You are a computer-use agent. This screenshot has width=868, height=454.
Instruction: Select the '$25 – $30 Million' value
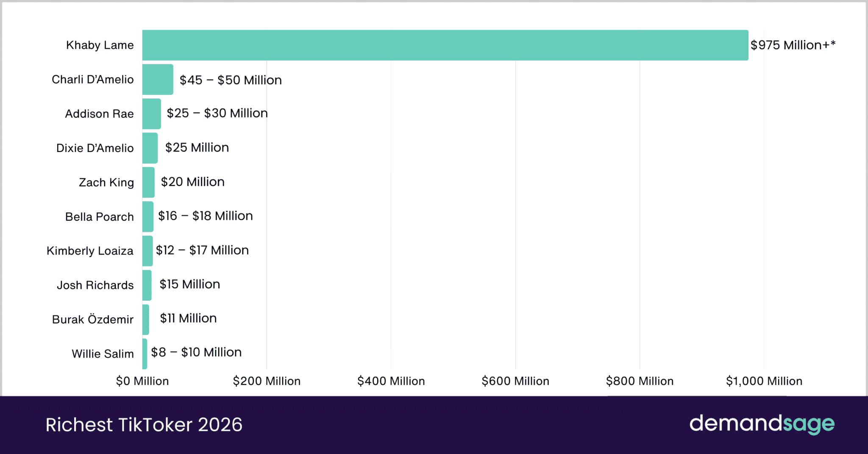(x=217, y=113)
